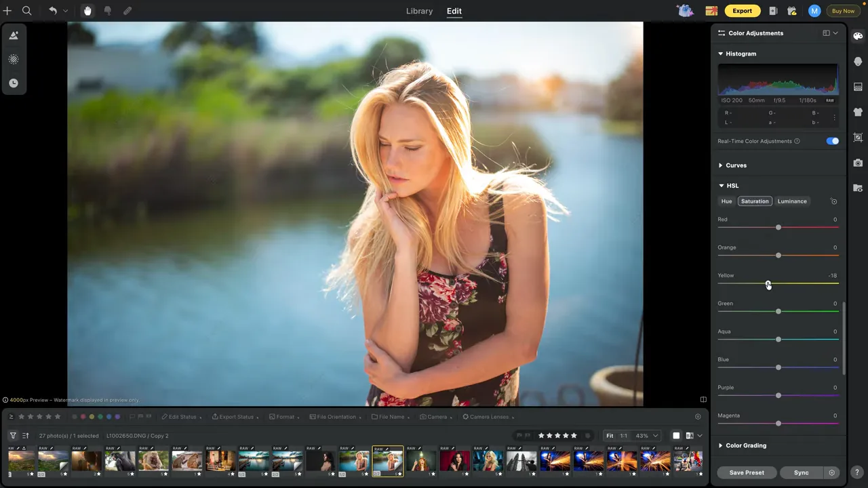Select the Luminance tab in HSL
Viewport: 868px width, 488px height.
792,201
